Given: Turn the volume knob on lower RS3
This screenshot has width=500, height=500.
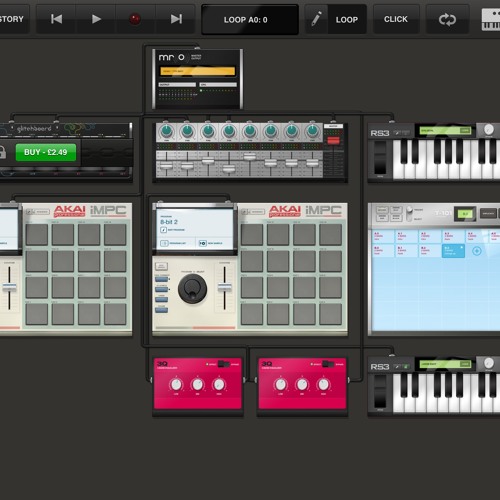Looking at the screenshot, I should tap(488, 363).
